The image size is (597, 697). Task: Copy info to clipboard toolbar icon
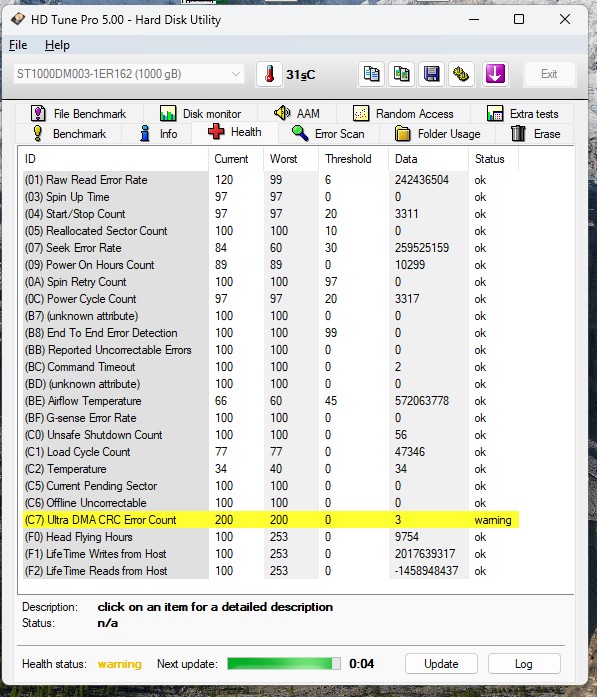[372, 74]
